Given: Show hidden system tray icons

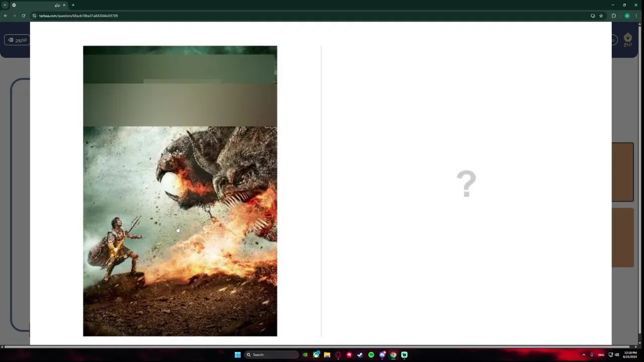Looking at the screenshot, I should click(x=584, y=354).
